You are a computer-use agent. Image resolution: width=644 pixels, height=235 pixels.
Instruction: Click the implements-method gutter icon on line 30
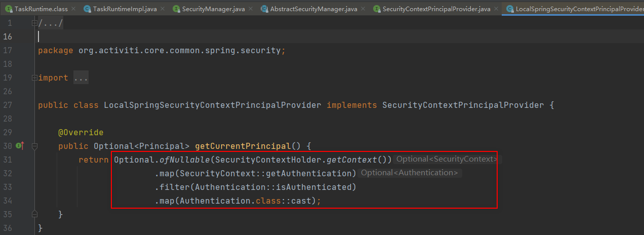tap(20, 146)
